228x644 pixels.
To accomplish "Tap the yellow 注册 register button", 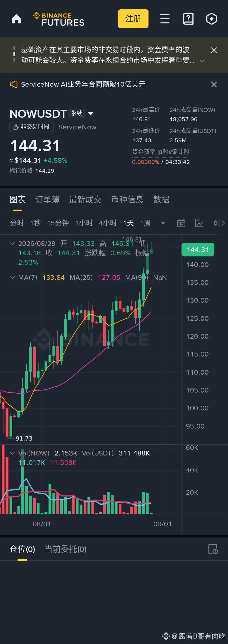I will pyautogui.click(x=133, y=19).
